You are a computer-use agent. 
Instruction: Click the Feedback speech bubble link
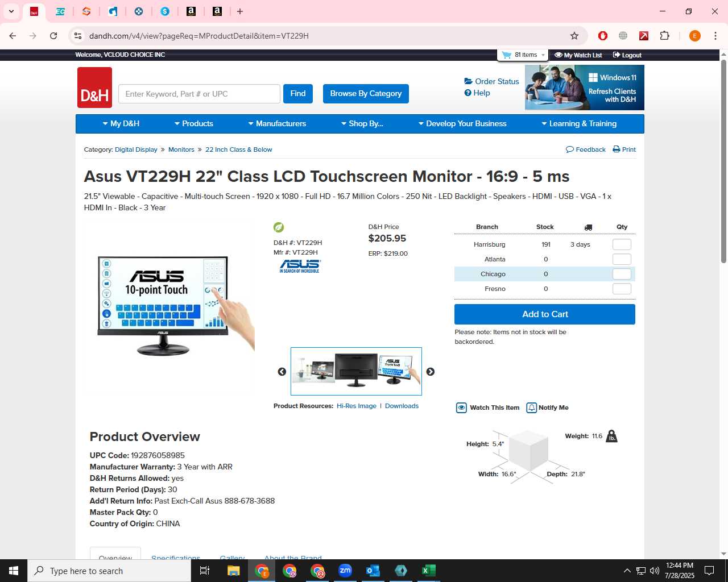point(586,149)
